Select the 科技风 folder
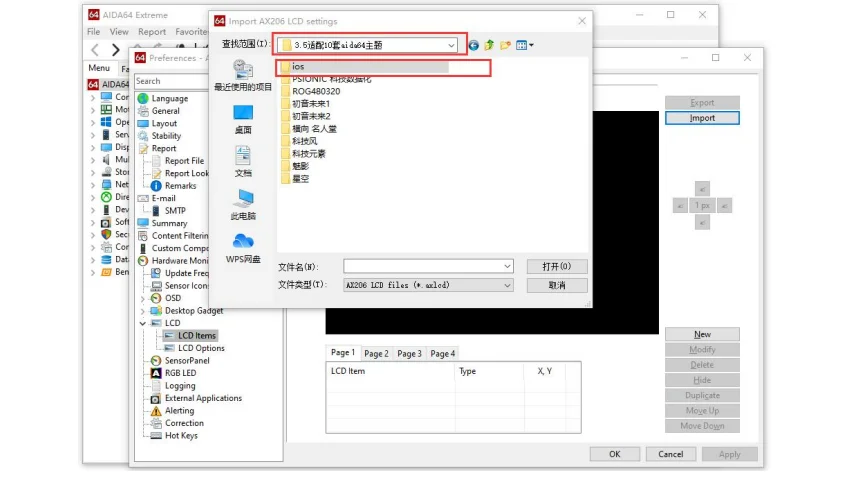 (x=299, y=141)
